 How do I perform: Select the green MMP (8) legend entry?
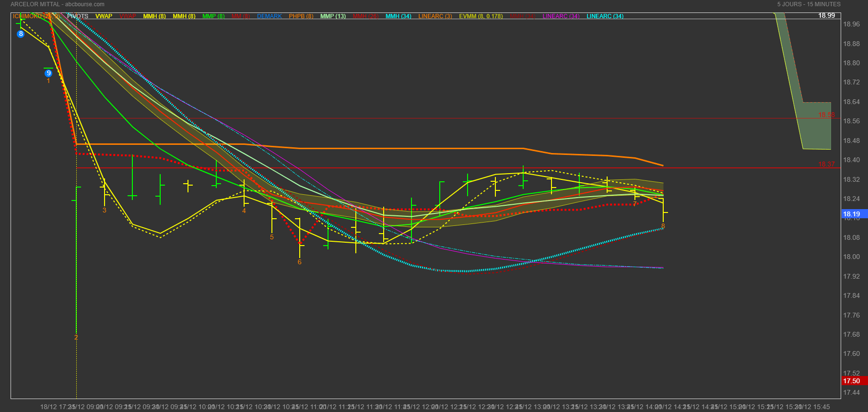point(213,16)
